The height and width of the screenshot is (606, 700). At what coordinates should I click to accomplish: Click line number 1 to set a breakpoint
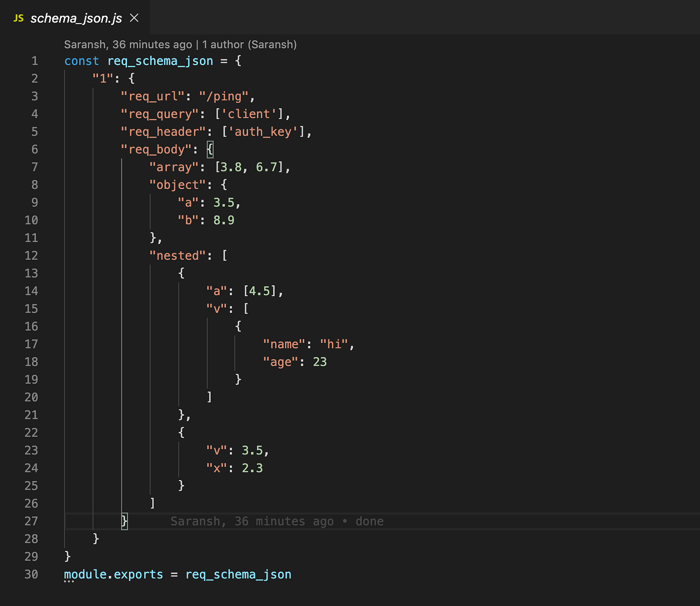pos(34,60)
